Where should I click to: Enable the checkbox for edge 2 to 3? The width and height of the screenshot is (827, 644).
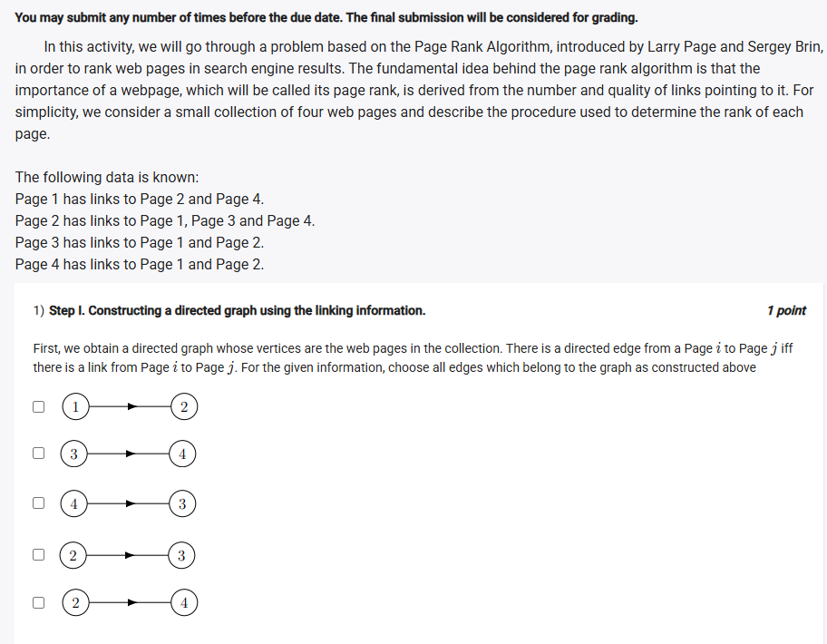(39, 554)
